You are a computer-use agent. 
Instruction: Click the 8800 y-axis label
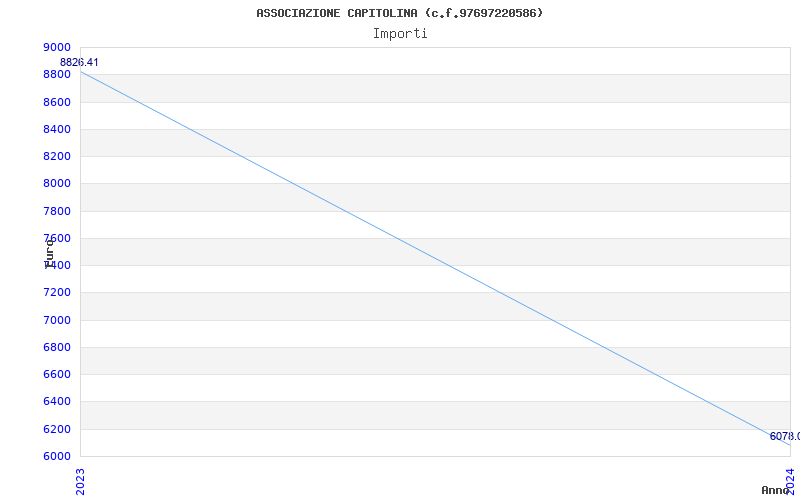57,74
